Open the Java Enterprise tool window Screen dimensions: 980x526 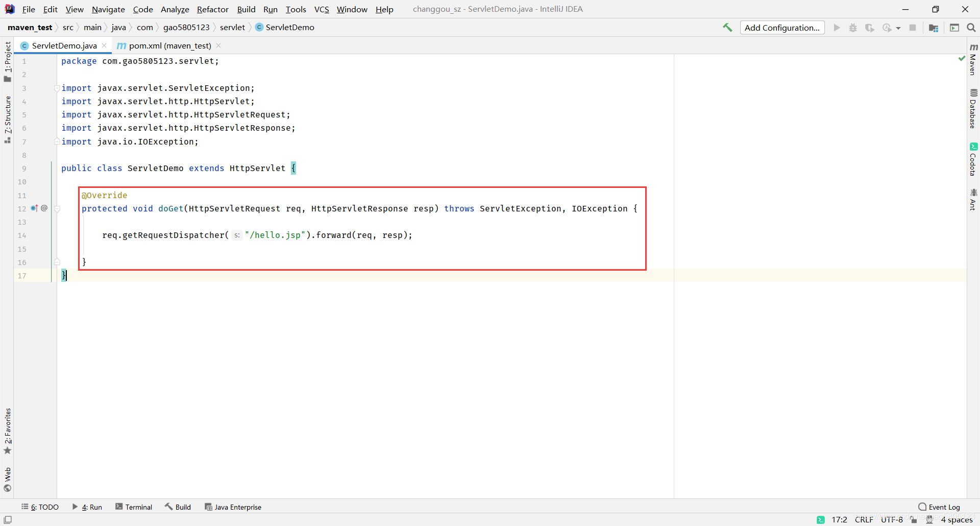(x=233, y=507)
